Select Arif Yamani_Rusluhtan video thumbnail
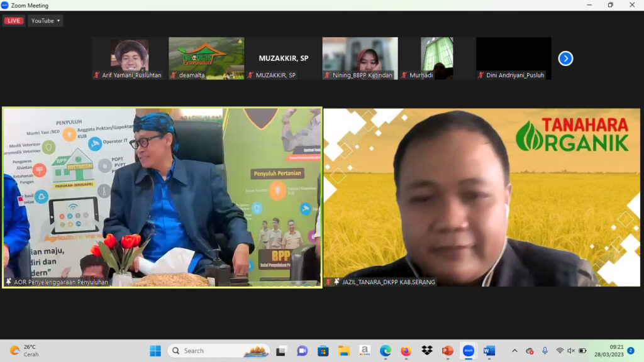644x362 pixels. tap(130, 58)
